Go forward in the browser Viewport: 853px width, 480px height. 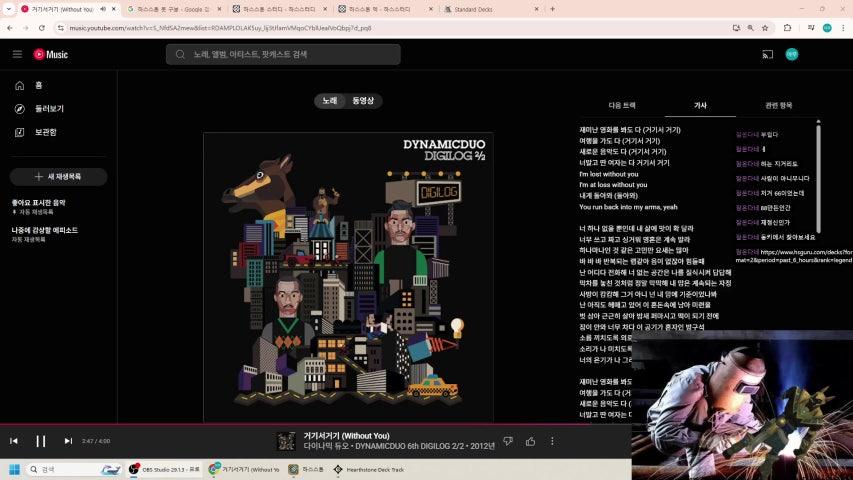pyautogui.click(x=26, y=28)
